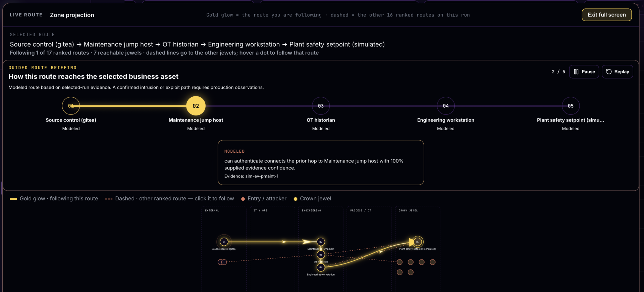
Task: Click the orange 'MODELED' tag in evidence card
Action: [x=234, y=151]
